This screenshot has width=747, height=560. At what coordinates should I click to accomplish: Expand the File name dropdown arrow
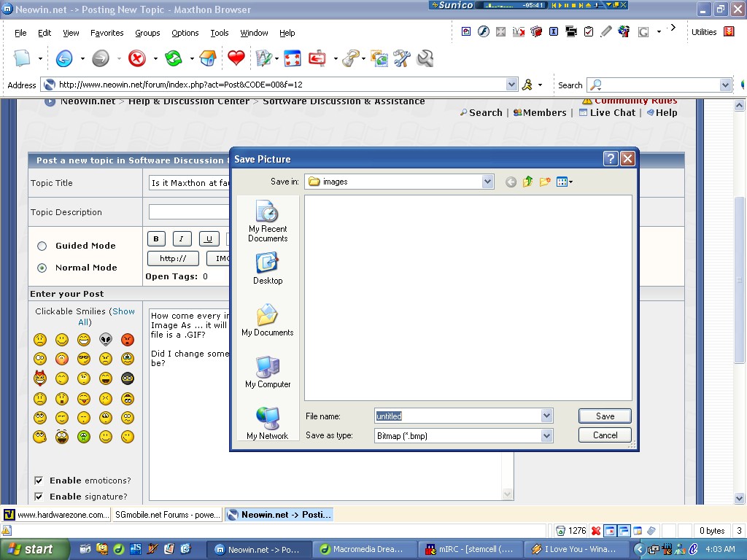coord(546,416)
